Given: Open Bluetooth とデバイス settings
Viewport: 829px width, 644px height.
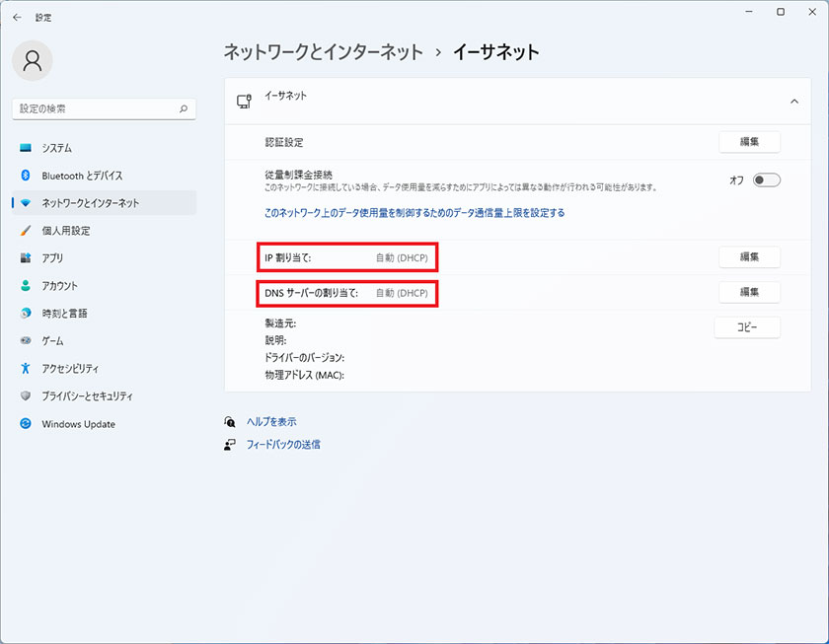Looking at the screenshot, I should pyautogui.click(x=82, y=176).
